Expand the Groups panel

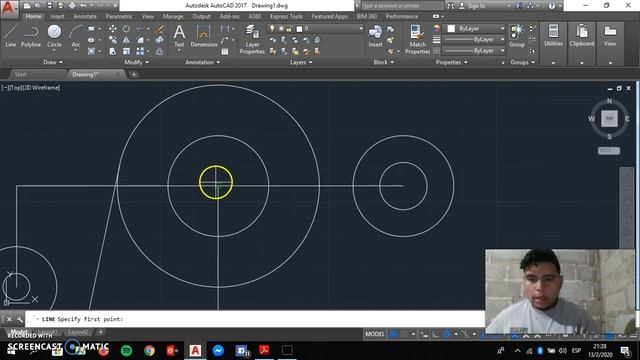tap(522, 62)
